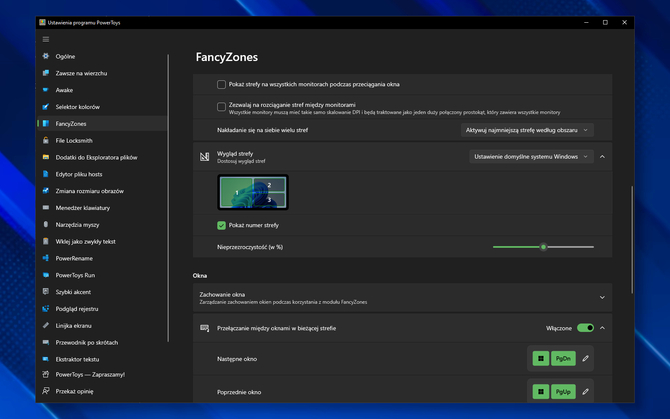Click the PowerToys — Zapraszamy! icon
This screenshot has height=419, width=670.
click(46, 375)
